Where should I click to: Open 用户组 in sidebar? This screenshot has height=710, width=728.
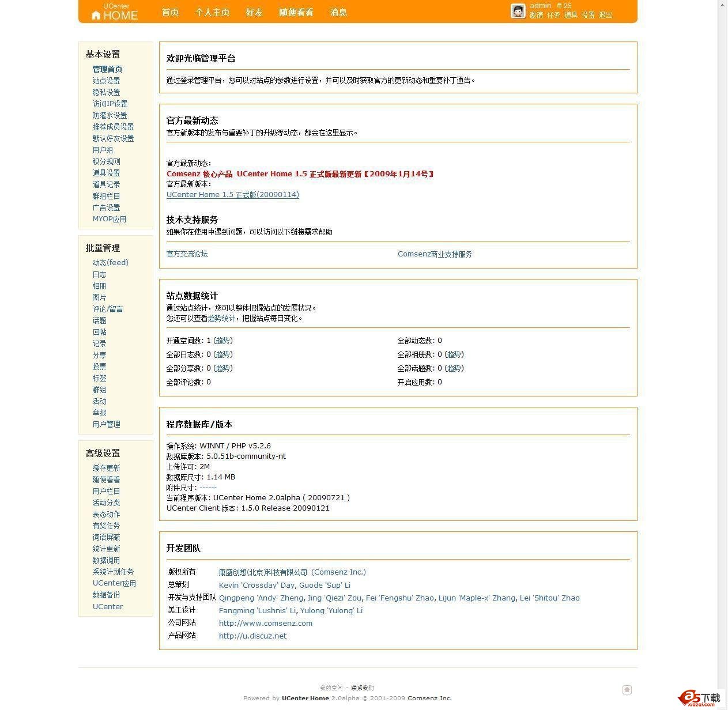(x=103, y=150)
